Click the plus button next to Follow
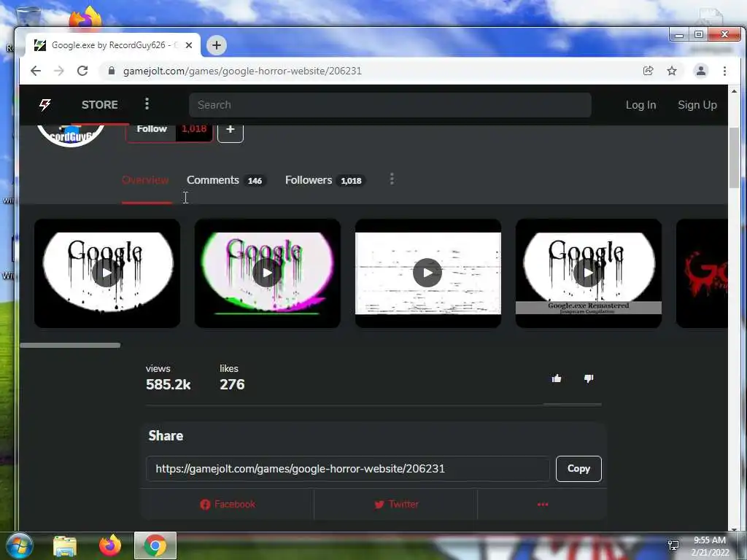747x560 pixels. (230, 131)
